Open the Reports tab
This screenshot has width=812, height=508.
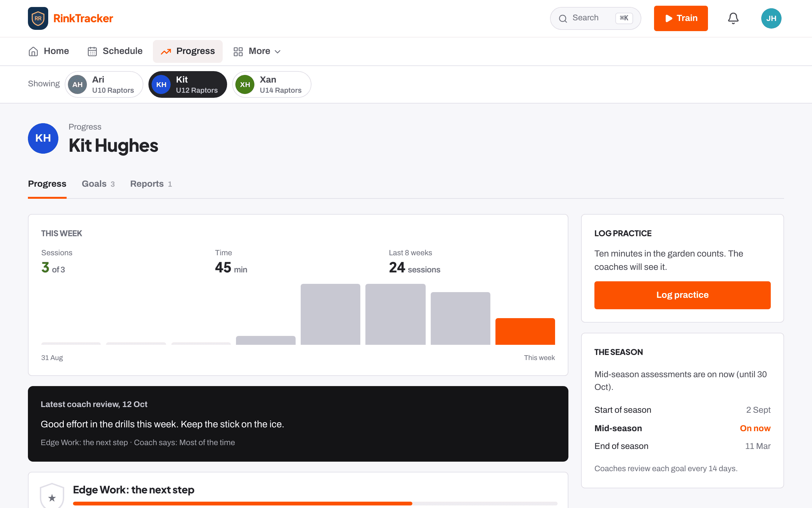(x=151, y=184)
